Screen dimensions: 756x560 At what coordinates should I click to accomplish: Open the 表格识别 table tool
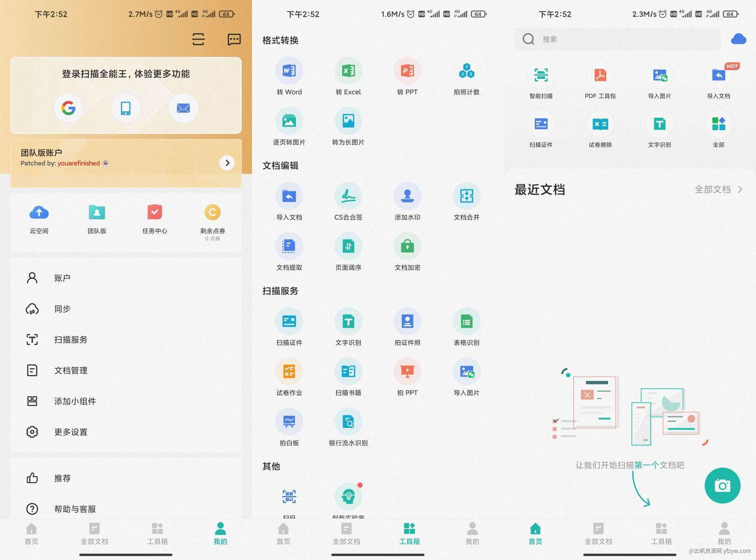point(467,327)
